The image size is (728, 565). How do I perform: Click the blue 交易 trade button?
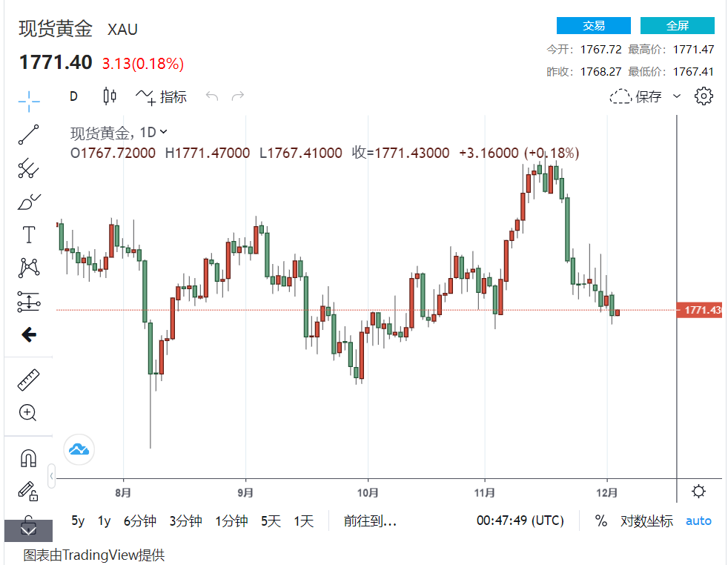[x=593, y=26]
